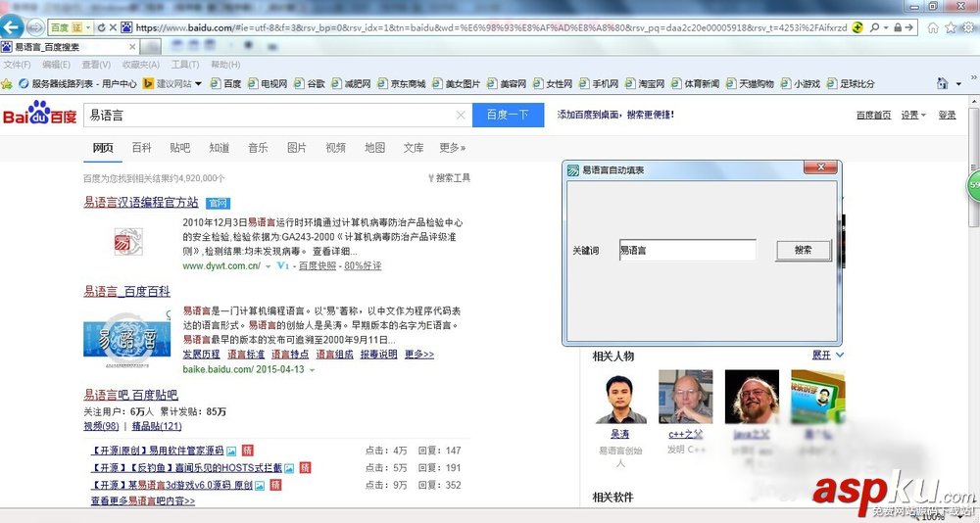The width and height of the screenshot is (980, 523).
Task: Open 易语言吧_百度贴吧 result
Action: (x=131, y=395)
